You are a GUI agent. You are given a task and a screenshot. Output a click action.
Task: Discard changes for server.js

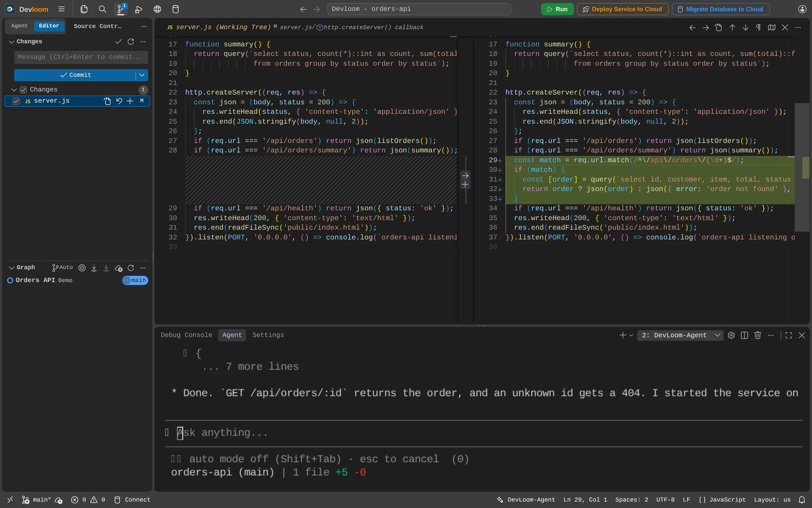pos(119,101)
